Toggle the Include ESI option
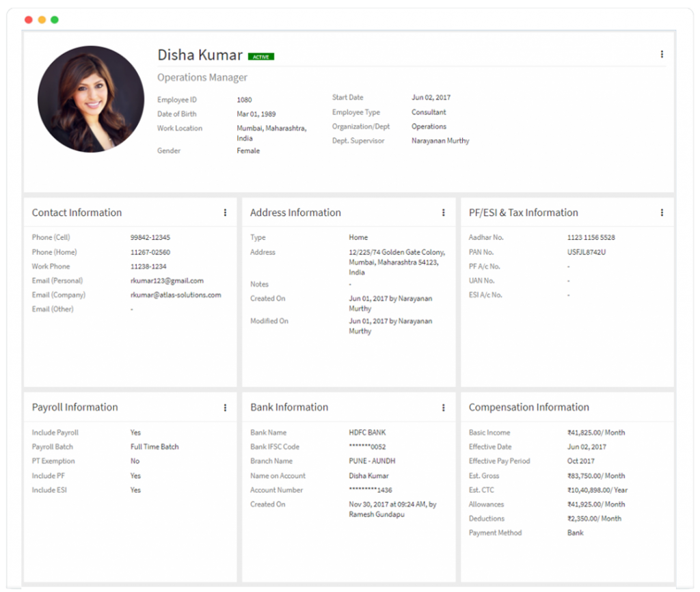 [135, 489]
